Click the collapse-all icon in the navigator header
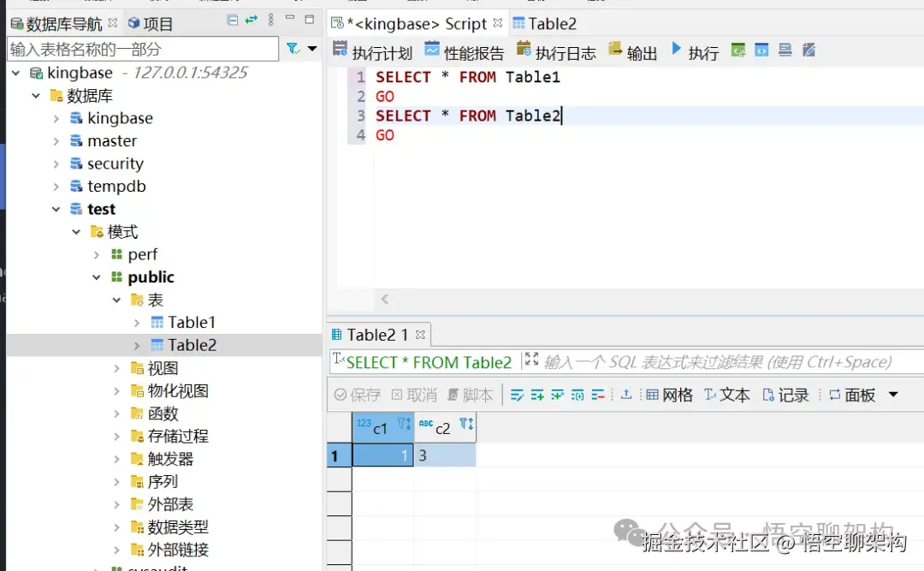 pyautogui.click(x=232, y=21)
